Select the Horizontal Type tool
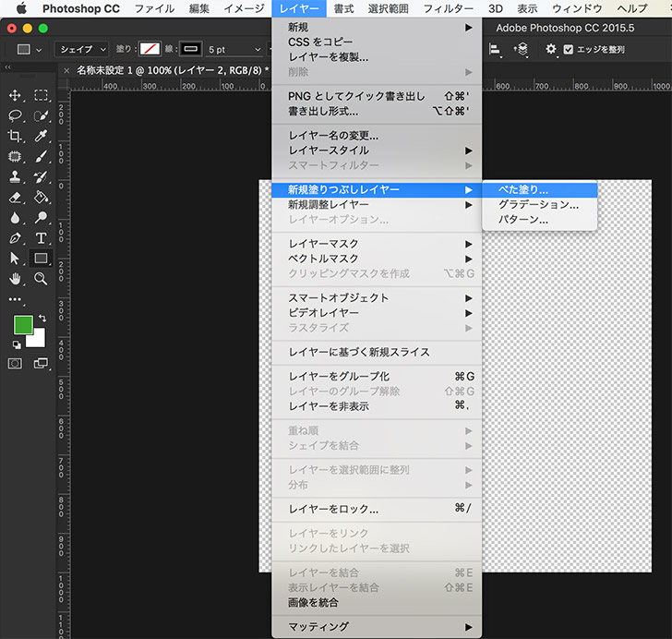The width and height of the screenshot is (672, 639). click(x=42, y=238)
